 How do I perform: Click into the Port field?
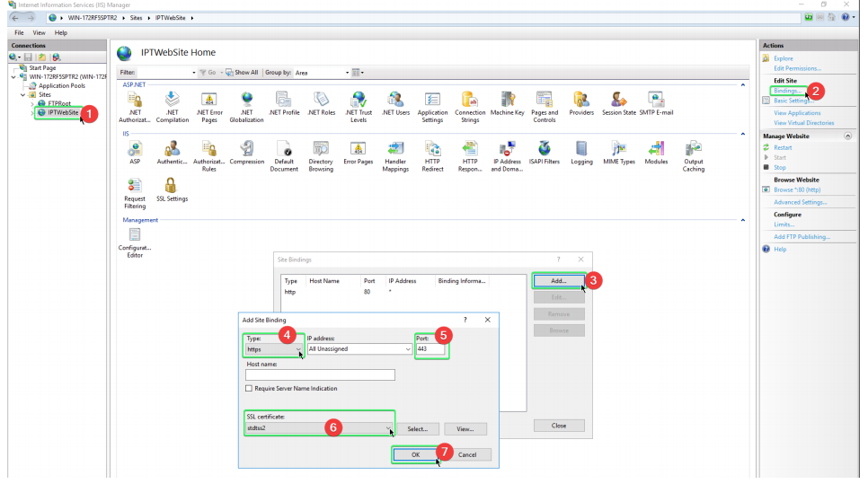tap(430, 349)
